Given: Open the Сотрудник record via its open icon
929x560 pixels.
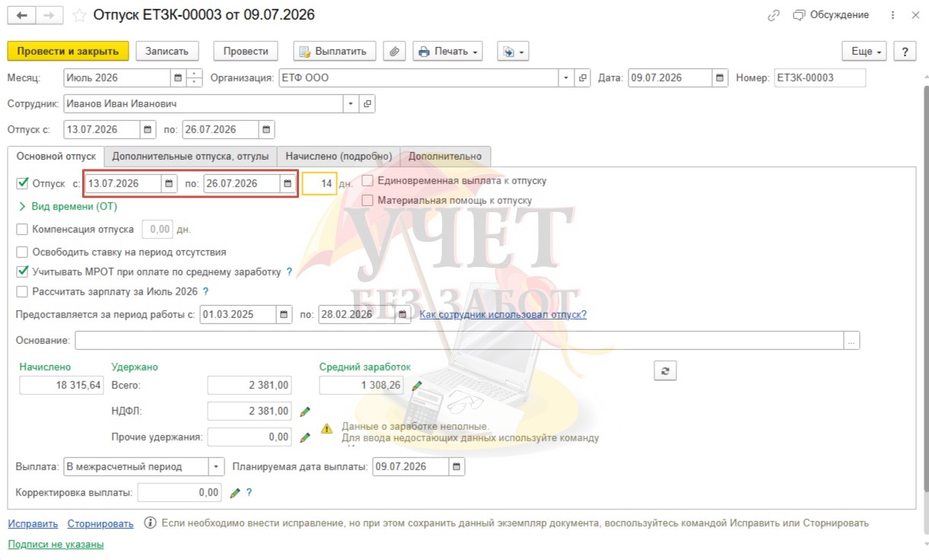Looking at the screenshot, I should tap(367, 103).
